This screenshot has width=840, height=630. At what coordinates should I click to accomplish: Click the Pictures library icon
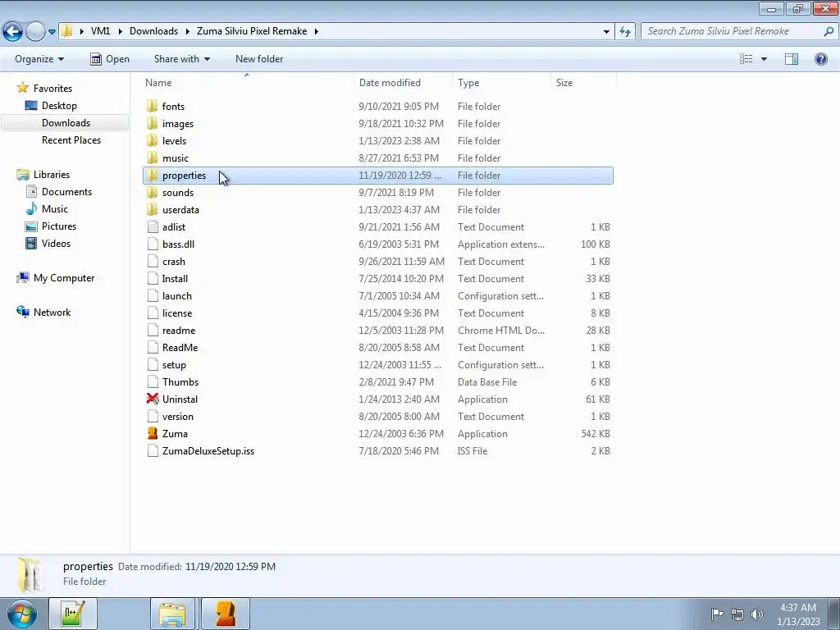pos(31,226)
